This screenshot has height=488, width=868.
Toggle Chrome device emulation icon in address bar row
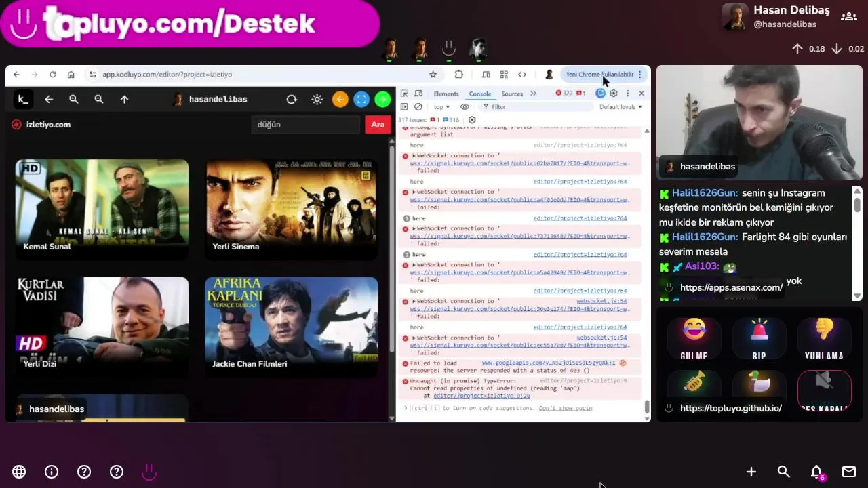point(486,75)
